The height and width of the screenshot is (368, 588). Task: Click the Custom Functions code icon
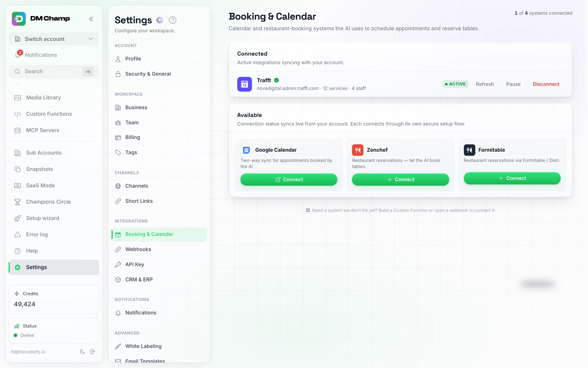point(18,114)
